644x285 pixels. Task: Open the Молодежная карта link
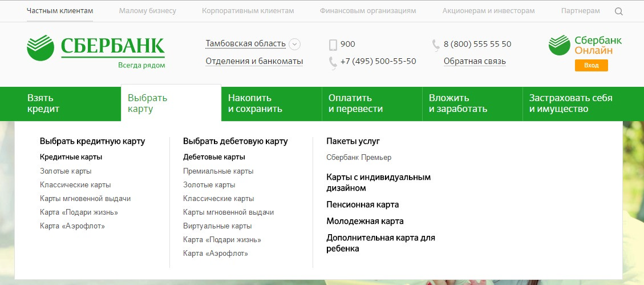pos(365,221)
